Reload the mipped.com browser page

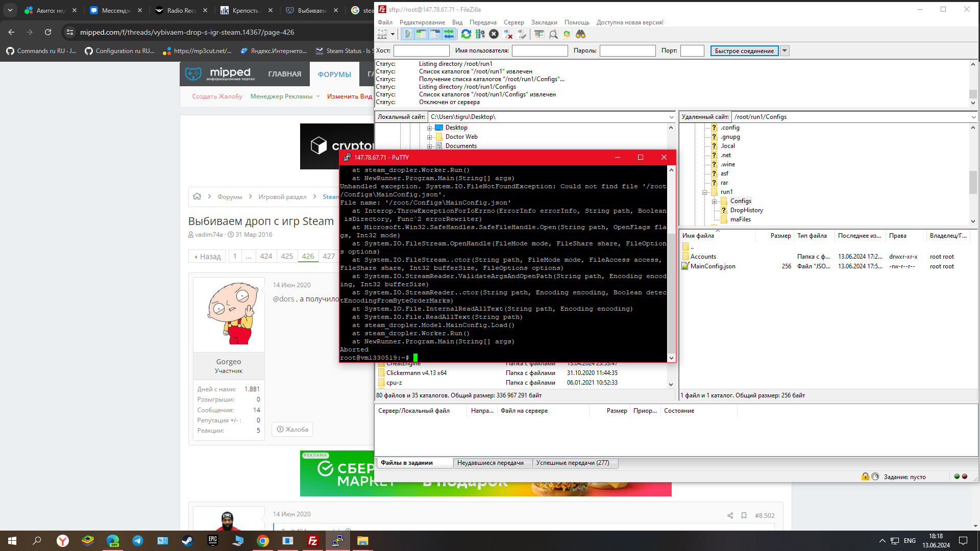(48, 32)
